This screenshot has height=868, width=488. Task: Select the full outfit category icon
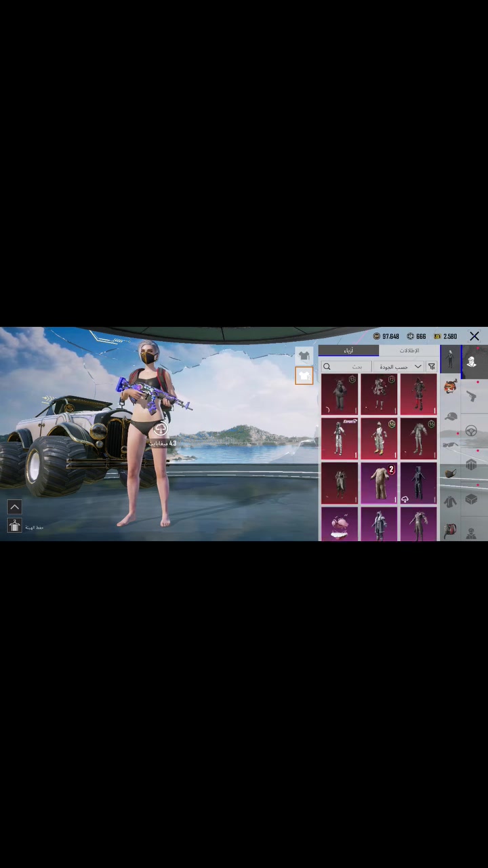[450, 359]
